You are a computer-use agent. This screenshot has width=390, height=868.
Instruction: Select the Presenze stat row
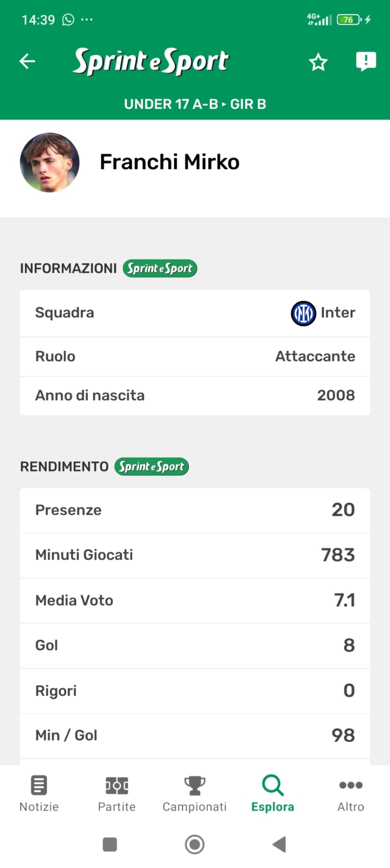(195, 510)
